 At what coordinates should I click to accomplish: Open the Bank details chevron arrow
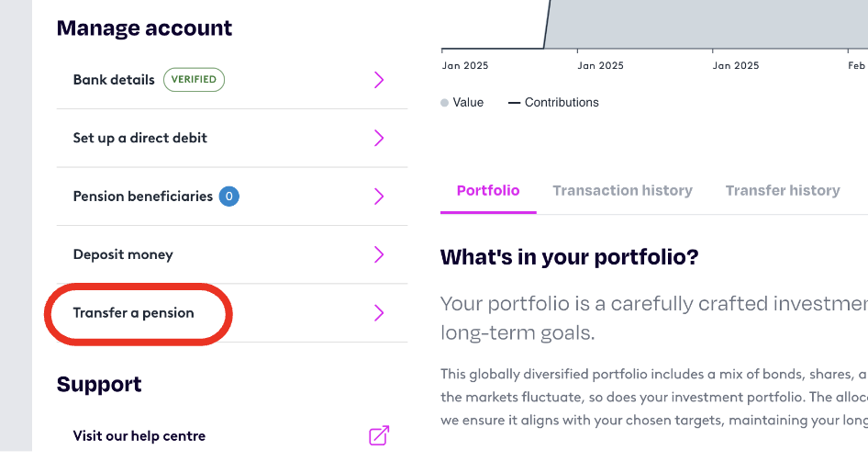pyautogui.click(x=379, y=80)
